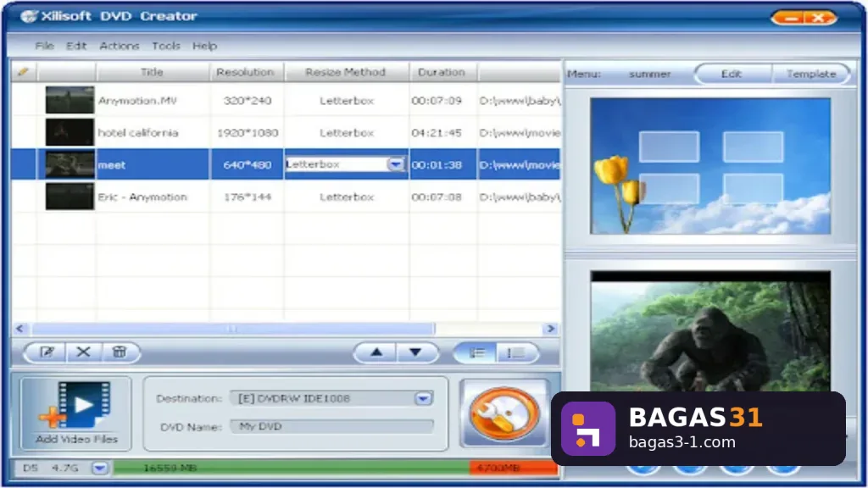The height and width of the screenshot is (488, 868).
Task: Click the Template button
Action: pos(811,74)
